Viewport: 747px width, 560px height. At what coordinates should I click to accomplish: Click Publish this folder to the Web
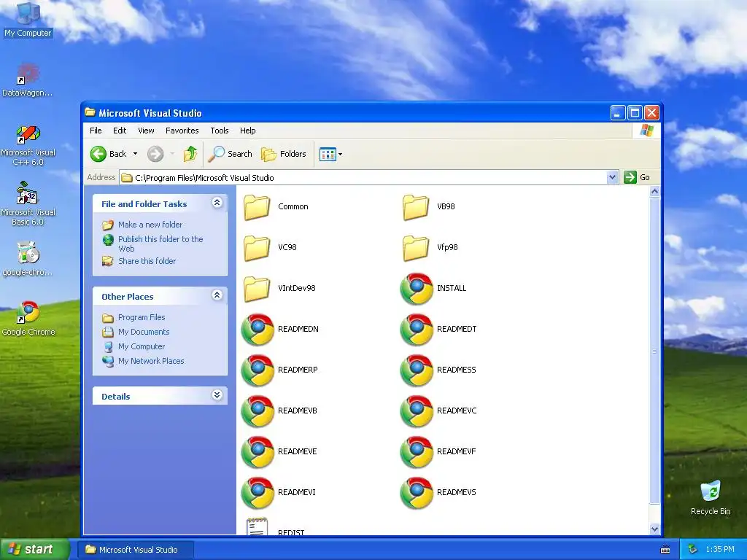[x=160, y=244]
